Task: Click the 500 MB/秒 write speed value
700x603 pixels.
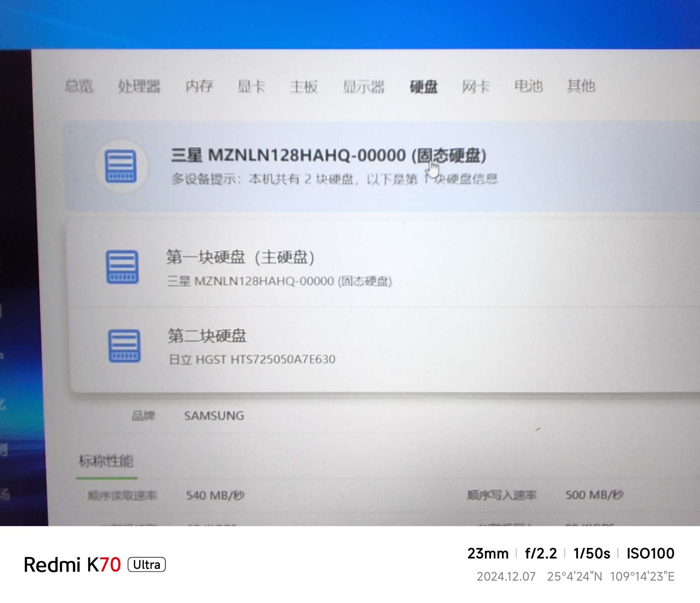Action: tap(594, 495)
